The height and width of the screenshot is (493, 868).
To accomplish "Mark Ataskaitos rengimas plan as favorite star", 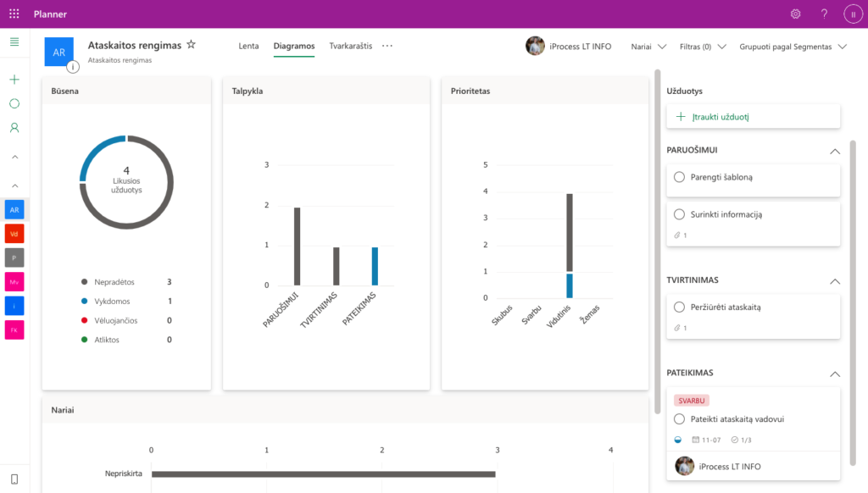I will (x=192, y=45).
